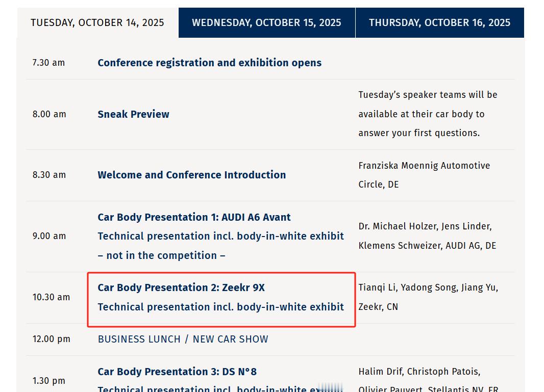This screenshot has height=392, width=544.
Task: Click the Halim Drif, Christoph Patois speaker names
Action: click(x=419, y=372)
